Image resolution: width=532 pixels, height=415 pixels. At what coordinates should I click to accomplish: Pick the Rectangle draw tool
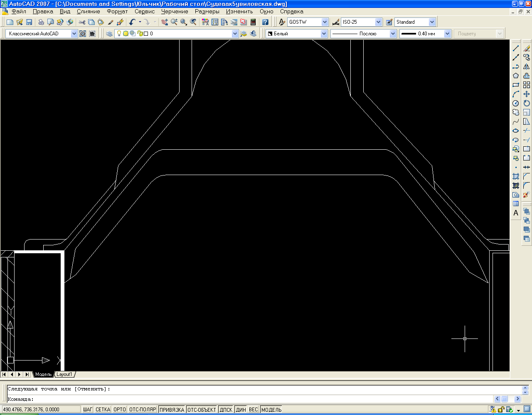516,85
